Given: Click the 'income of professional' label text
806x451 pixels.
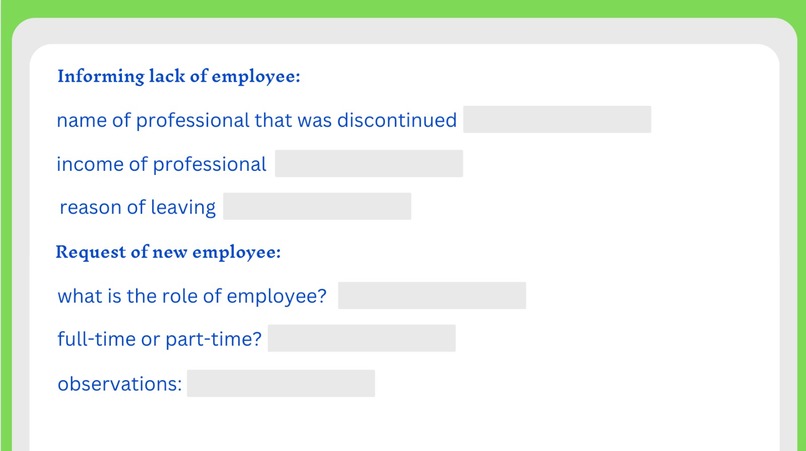Looking at the screenshot, I should pos(161,165).
